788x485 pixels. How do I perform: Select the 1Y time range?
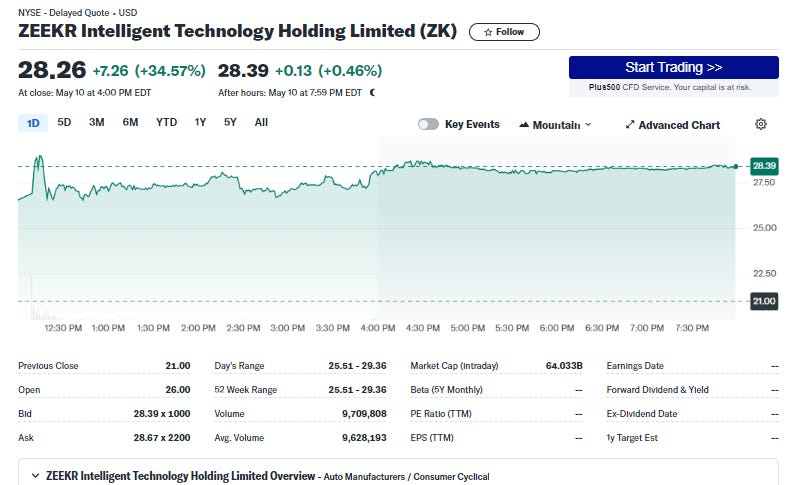200,122
